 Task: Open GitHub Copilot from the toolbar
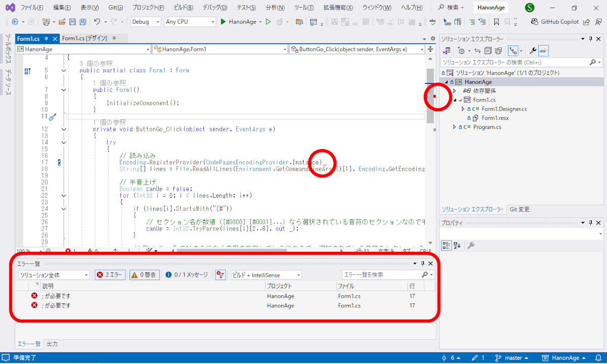click(554, 22)
